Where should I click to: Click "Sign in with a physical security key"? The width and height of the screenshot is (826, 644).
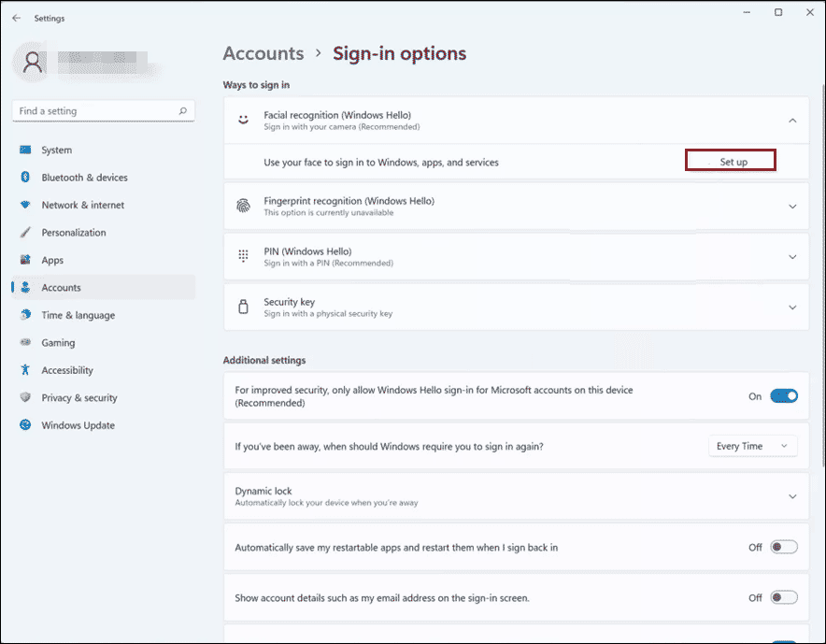pyautogui.click(x=328, y=313)
